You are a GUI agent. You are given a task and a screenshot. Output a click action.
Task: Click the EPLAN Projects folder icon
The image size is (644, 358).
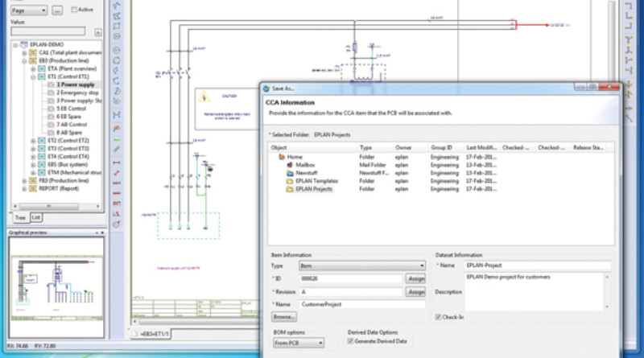(290, 189)
